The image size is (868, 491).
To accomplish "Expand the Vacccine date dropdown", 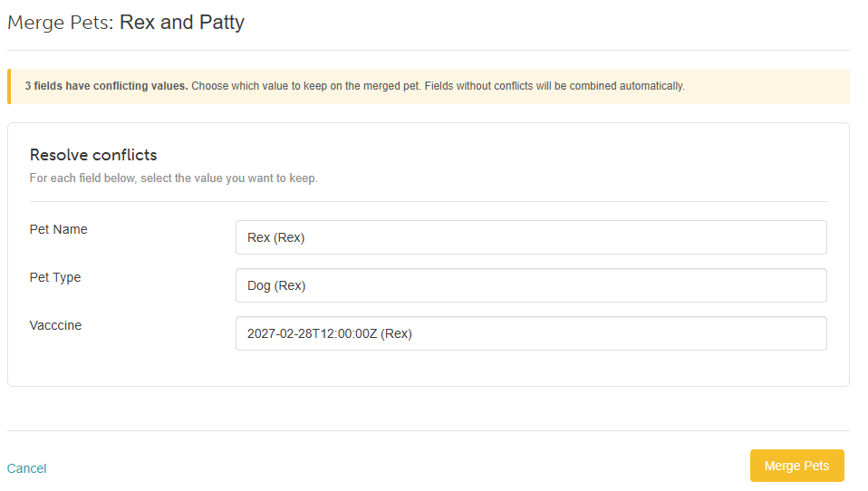I will 531,333.
